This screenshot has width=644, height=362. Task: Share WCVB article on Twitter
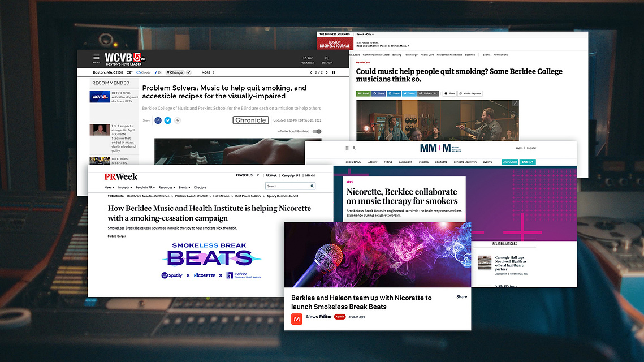167,120
